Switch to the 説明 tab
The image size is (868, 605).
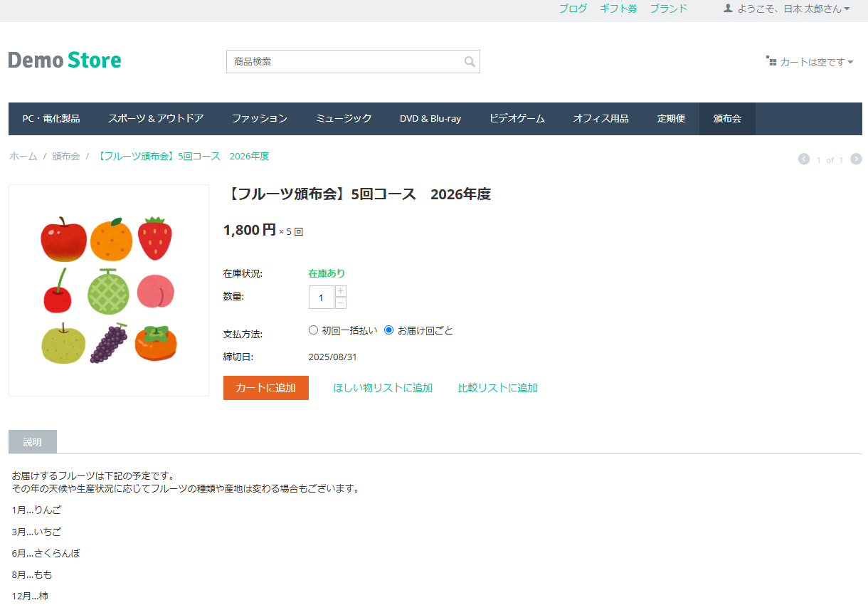(33, 442)
